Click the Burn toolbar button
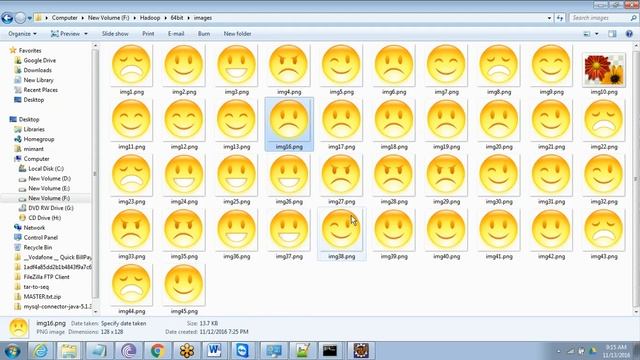Screen dimensions: 640x360 204,34
